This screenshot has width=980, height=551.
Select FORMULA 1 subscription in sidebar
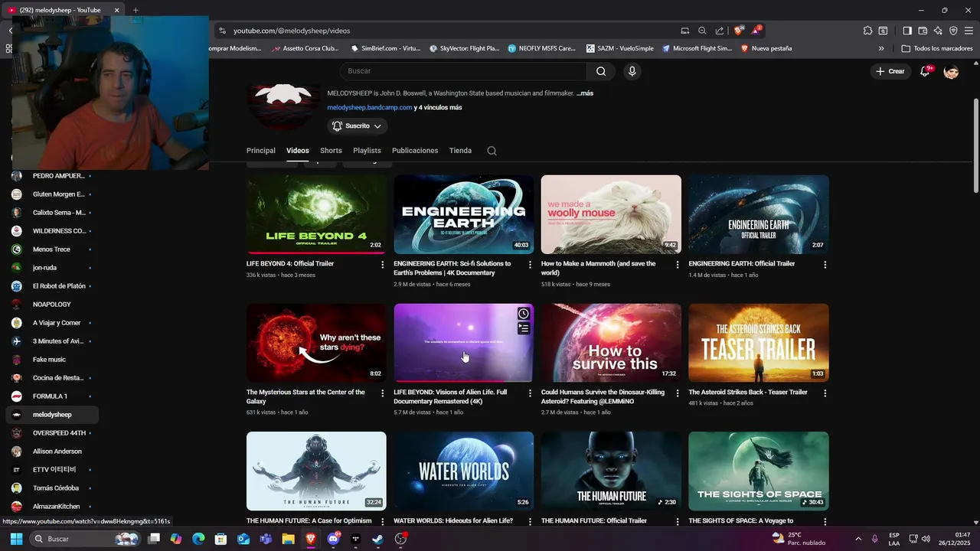point(51,396)
